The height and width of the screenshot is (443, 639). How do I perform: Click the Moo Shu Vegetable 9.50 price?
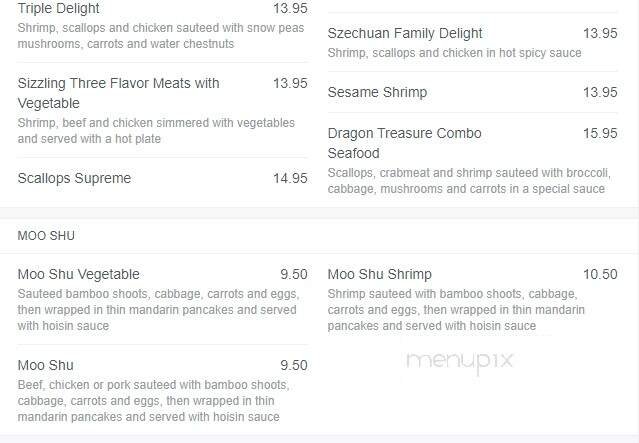click(x=293, y=274)
